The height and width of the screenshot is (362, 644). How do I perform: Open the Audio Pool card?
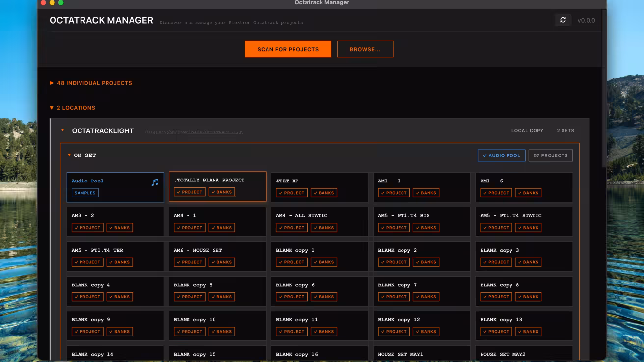pyautogui.click(x=116, y=187)
